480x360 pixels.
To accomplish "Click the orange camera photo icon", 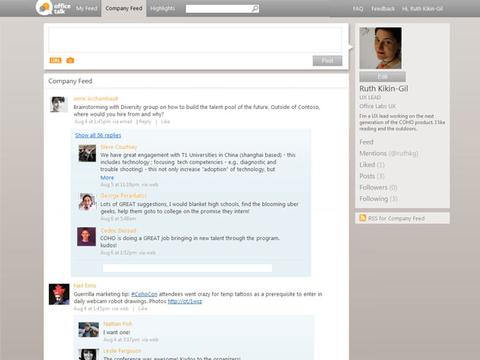I will 70,60.
